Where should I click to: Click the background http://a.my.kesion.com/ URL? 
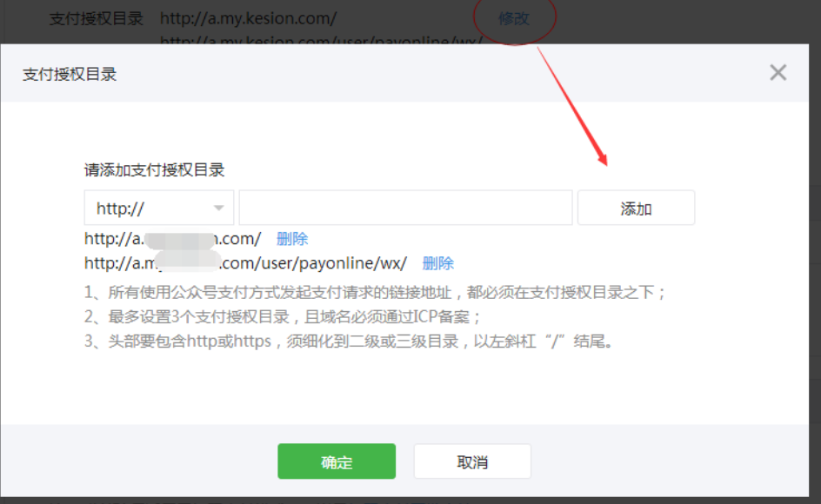[x=248, y=18]
